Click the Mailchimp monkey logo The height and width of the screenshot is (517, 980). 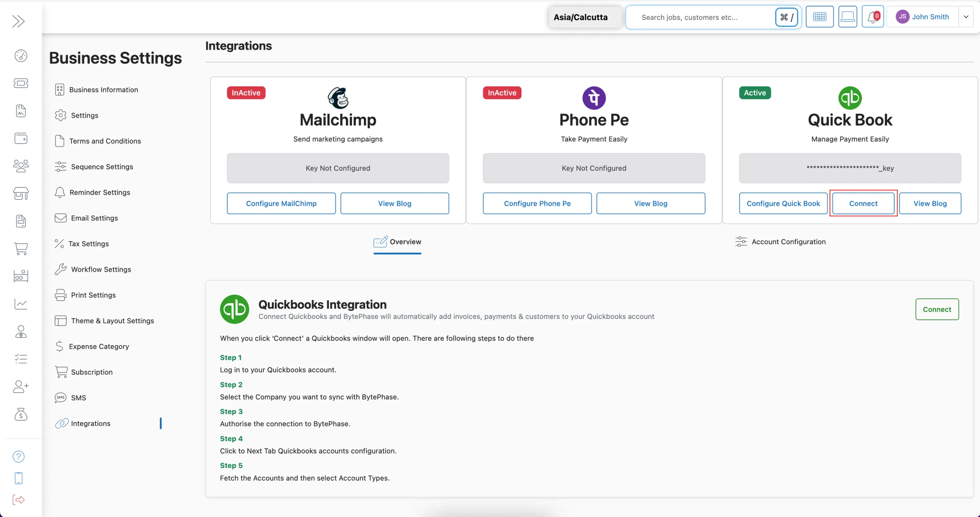[338, 98]
